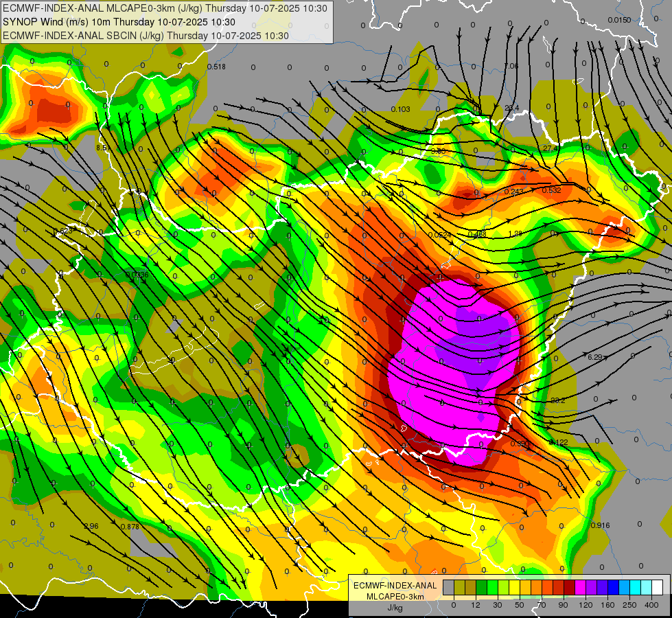Click the map value '2.96'
Image resolution: width=672 pixels, height=618 pixels.
pos(91,526)
